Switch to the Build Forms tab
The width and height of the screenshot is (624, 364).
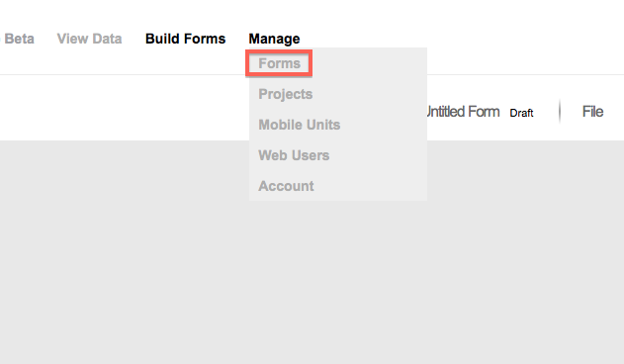[186, 39]
